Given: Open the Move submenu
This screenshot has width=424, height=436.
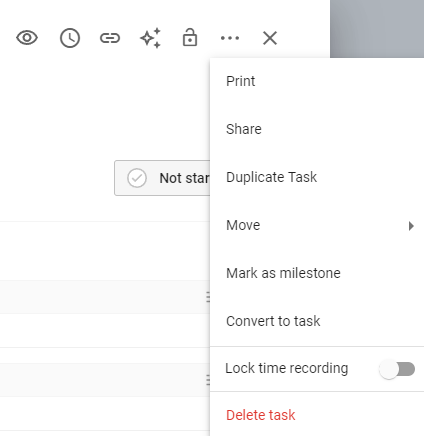Looking at the screenshot, I should [x=317, y=225].
